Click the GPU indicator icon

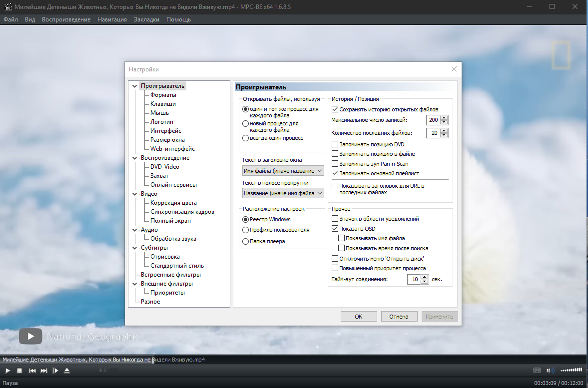(537, 371)
